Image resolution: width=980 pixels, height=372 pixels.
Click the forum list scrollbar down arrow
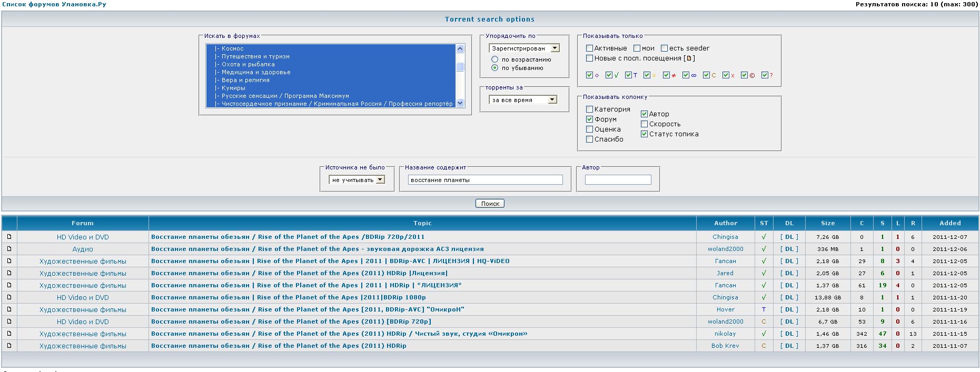[x=460, y=103]
